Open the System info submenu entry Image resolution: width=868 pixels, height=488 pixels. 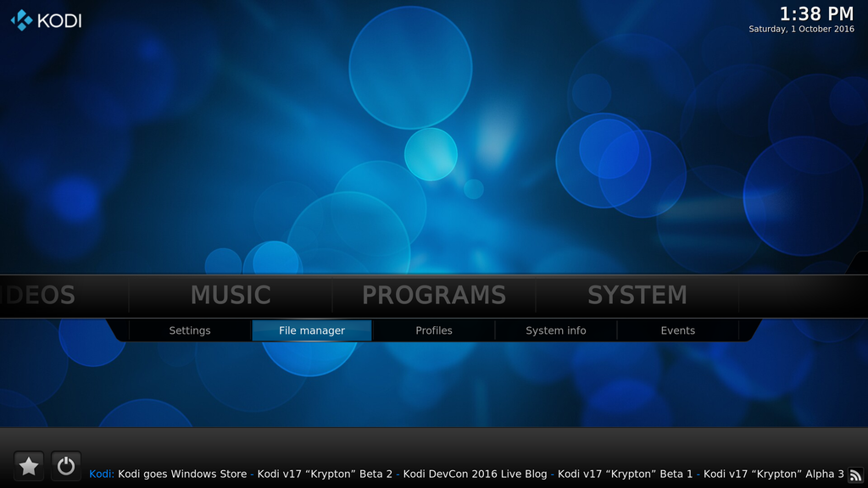tap(556, 330)
